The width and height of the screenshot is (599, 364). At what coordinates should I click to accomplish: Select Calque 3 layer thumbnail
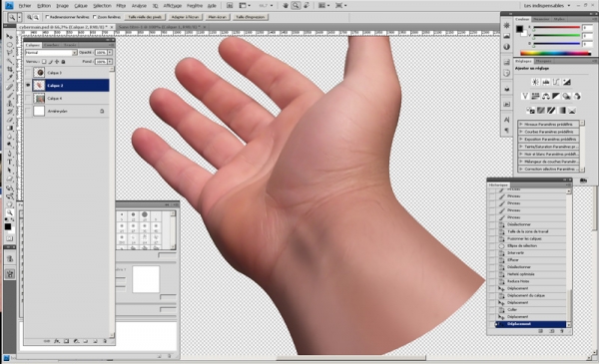tap(39, 73)
